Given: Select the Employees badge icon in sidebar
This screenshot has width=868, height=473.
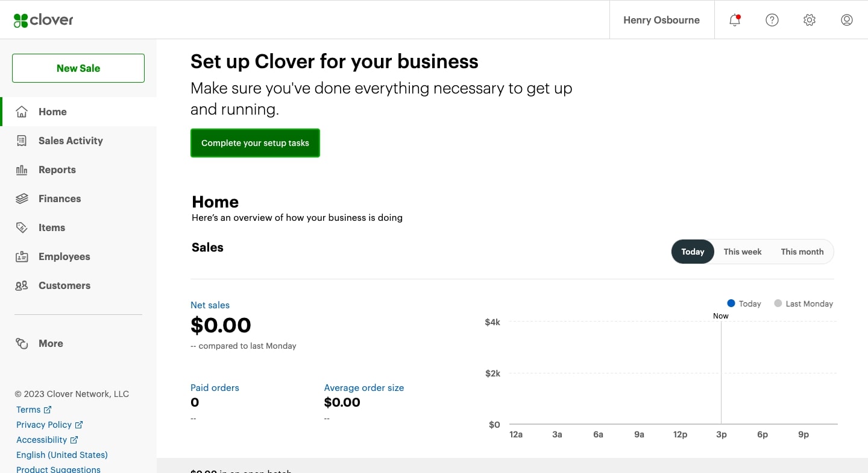Looking at the screenshot, I should pos(22,256).
